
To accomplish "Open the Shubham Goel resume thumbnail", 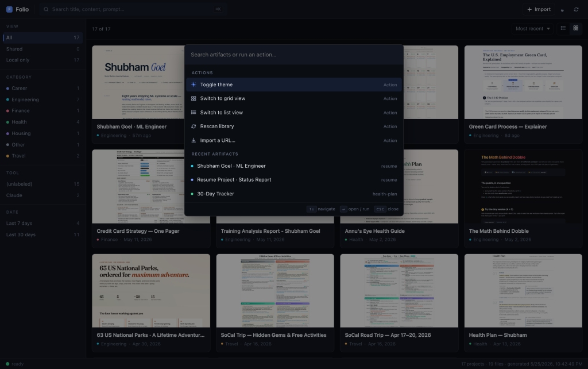I will [x=138, y=82].
